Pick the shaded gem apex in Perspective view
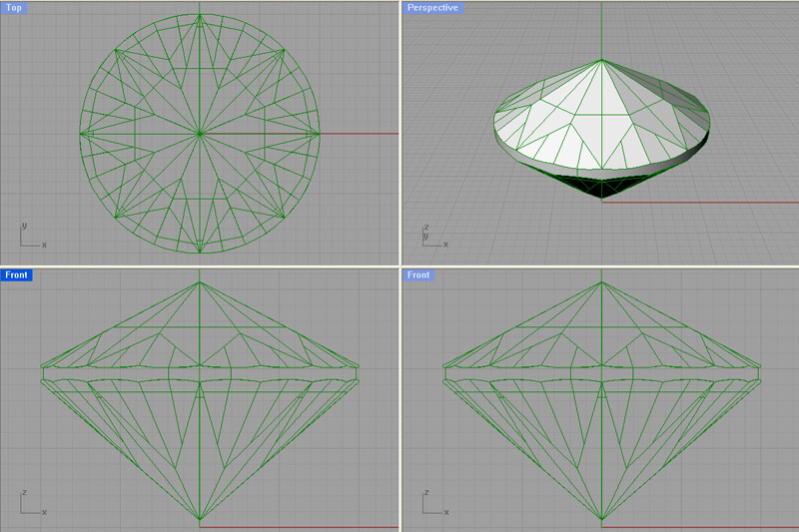 pyautogui.click(x=602, y=60)
